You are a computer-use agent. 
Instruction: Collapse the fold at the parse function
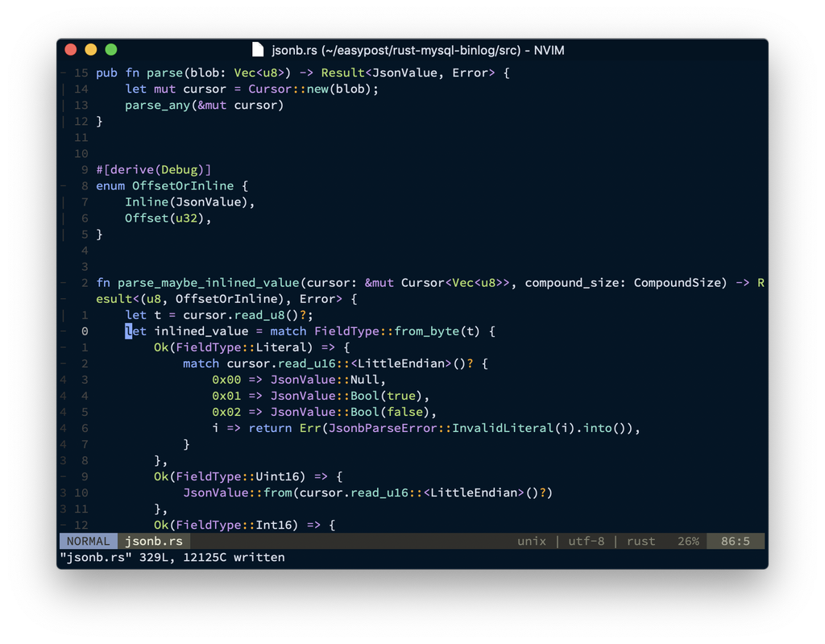[64, 73]
